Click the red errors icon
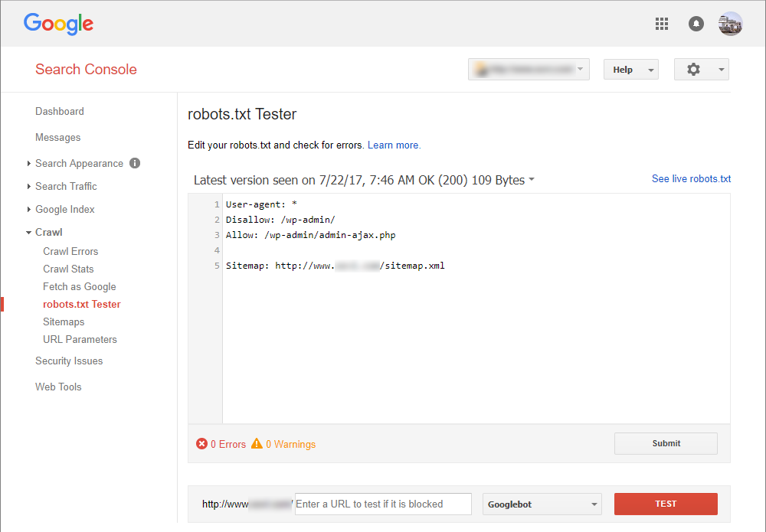Viewport: 766px width, 532px height. [x=201, y=444]
